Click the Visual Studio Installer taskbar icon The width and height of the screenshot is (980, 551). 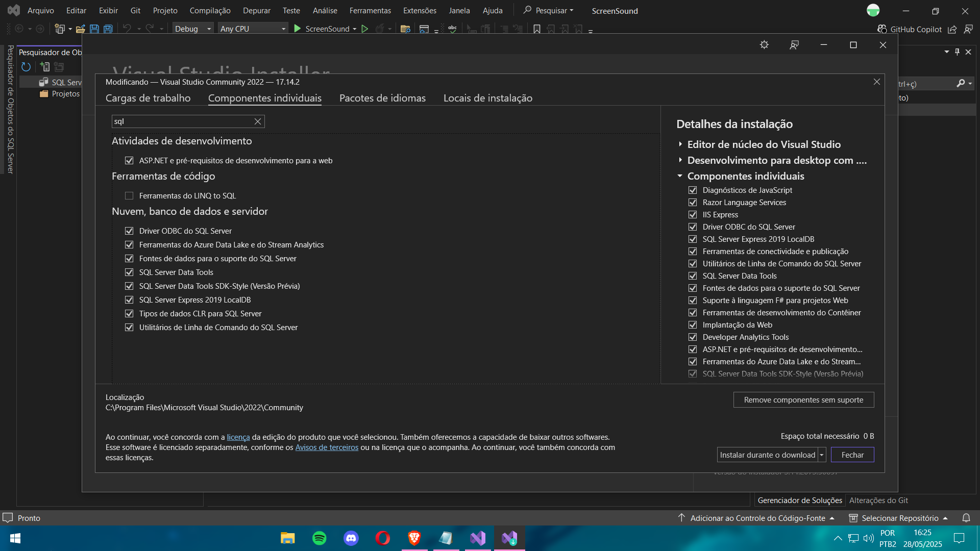point(509,538)
